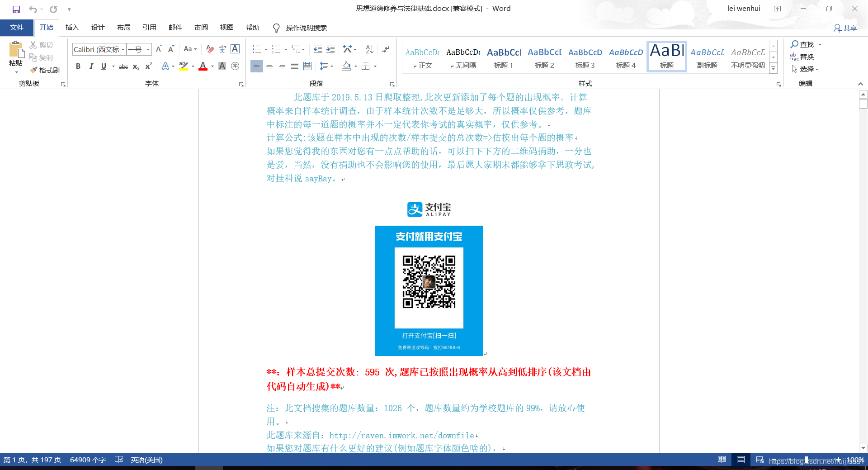868x470 pixels.
Task: Open numbered list dropdown arrow
Action: point(286,49)
